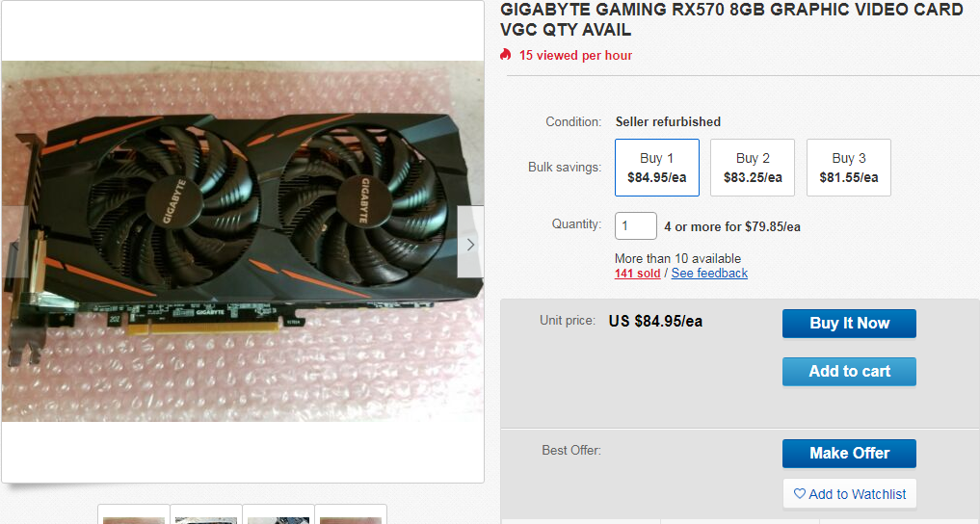Click the flame icon beside viewed per hour
This screenshot has height=524, width=980.
click(x=506, y=55)
